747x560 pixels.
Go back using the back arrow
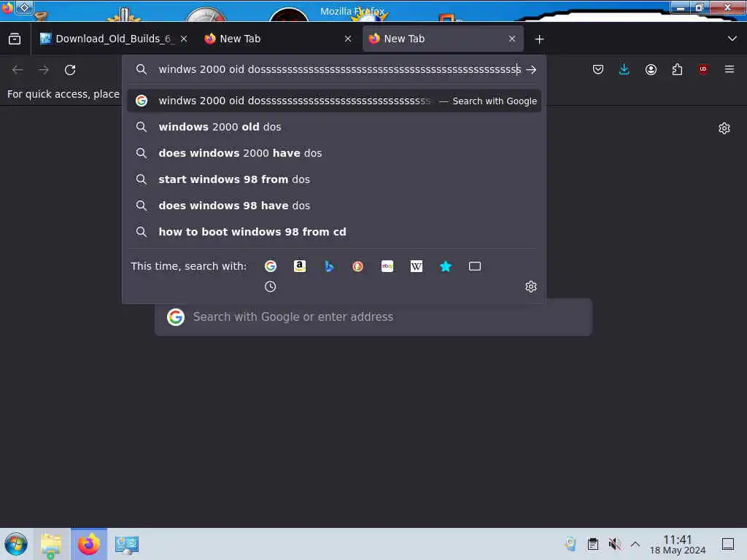(18, 70)
